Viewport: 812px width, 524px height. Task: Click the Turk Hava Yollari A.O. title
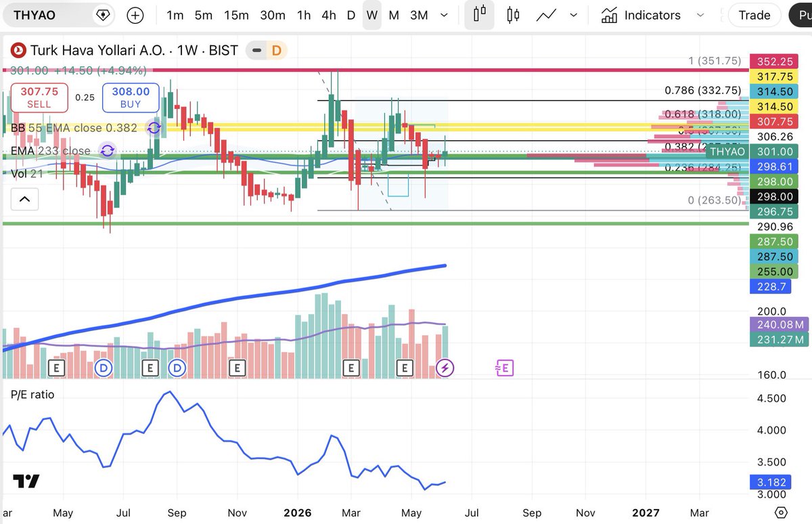tap(98, 50)
